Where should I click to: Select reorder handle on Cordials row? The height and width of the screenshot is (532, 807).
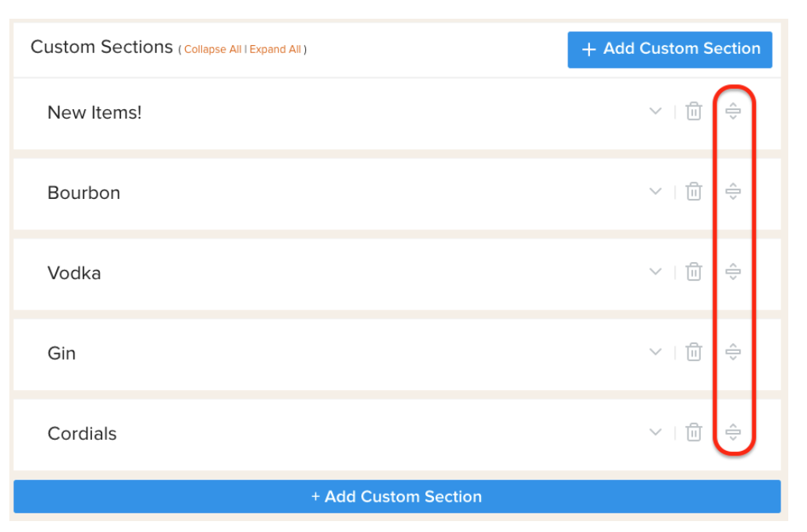[733, 432]
